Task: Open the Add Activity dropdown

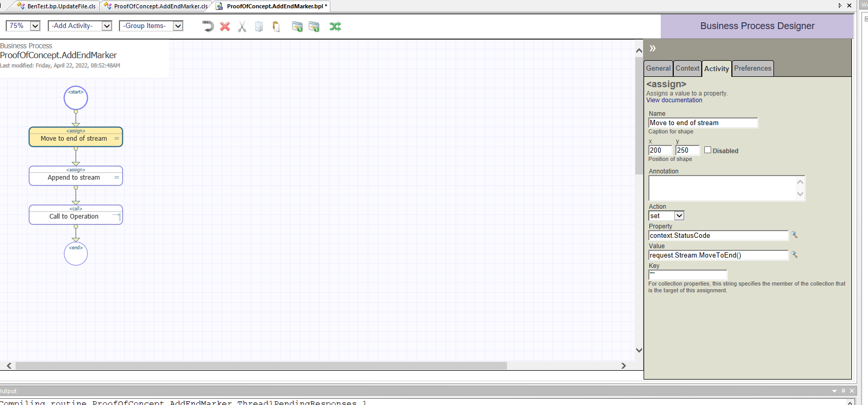Action: point(107,26)
